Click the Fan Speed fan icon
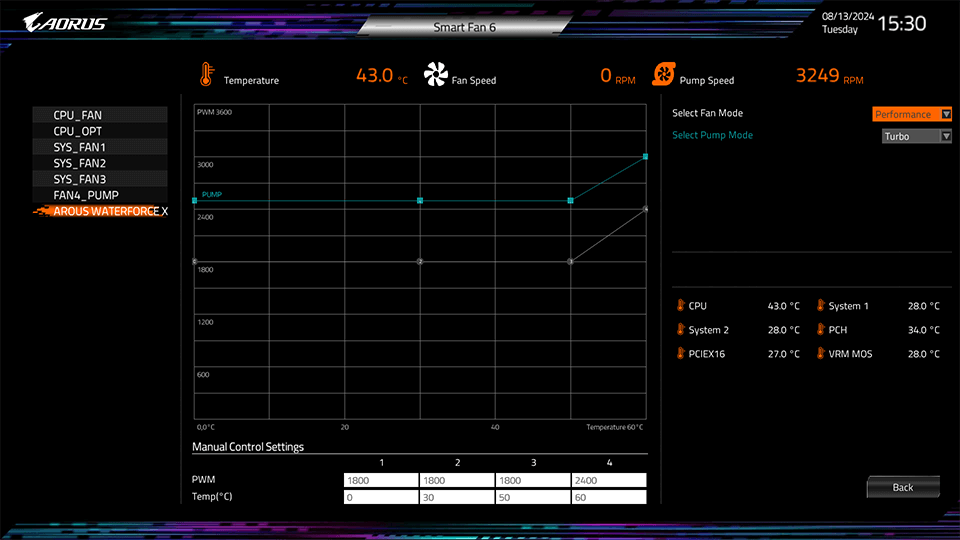Image resolution: width=960 pixels, height=540 pixels. [x=435, y=75]
